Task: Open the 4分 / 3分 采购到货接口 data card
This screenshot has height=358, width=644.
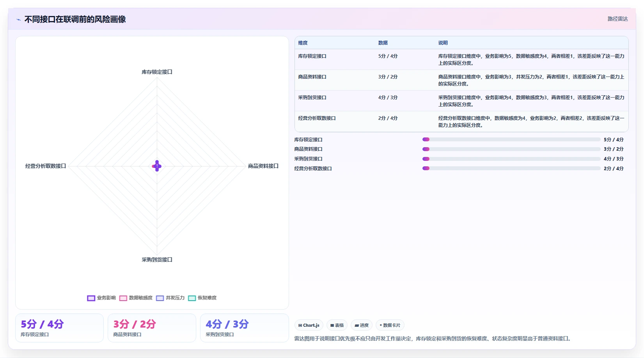Action: tap(244, 328)
